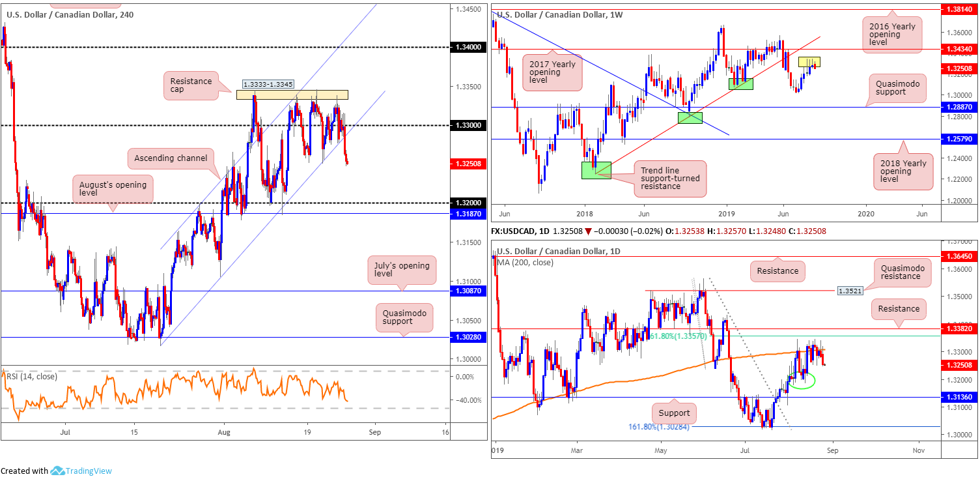Click the 1.34340 price tag
The width and height of the screenshot is (980, 481).
959,49
